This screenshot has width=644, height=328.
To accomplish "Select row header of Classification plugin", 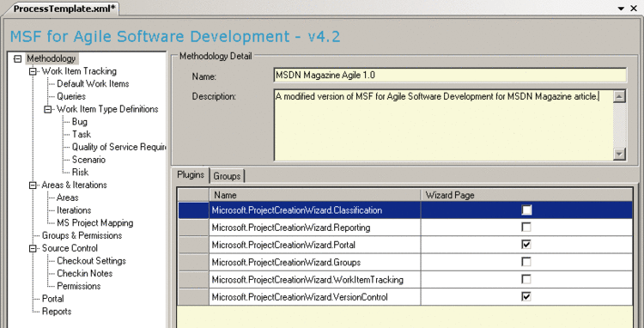I will pyautogui.click(x=193, y=210).
